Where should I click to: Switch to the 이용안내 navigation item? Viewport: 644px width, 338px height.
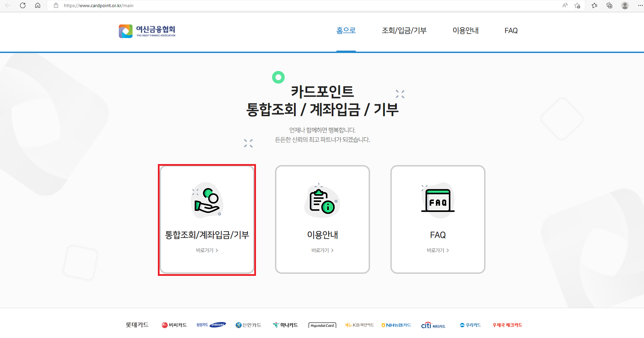pos(465,31)
